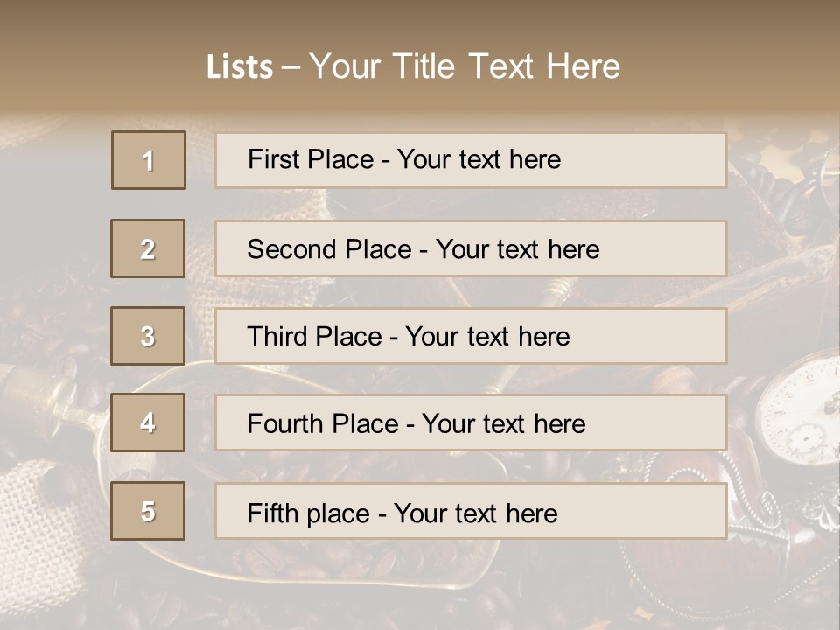The width and height of the screenshot is (840, 630).
Task: Click the number 3 square
Action: (148, 336)
